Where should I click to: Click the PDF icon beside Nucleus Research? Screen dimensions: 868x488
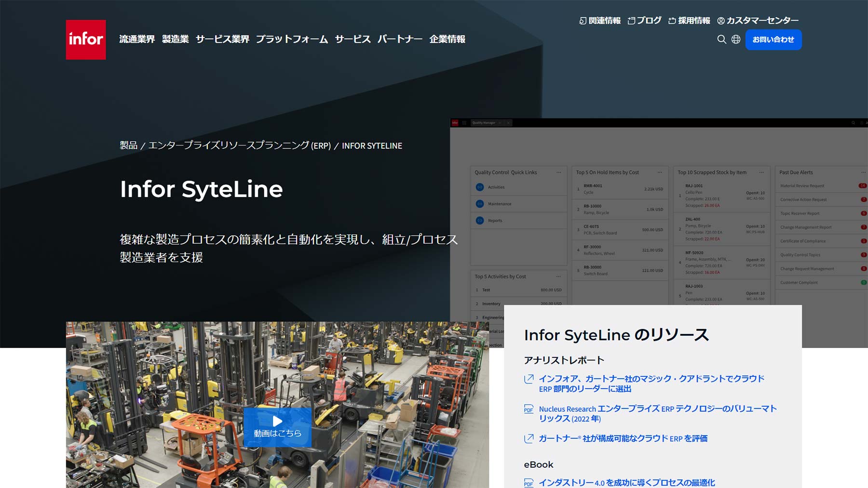pyautogui.click(x=529, y=409)
